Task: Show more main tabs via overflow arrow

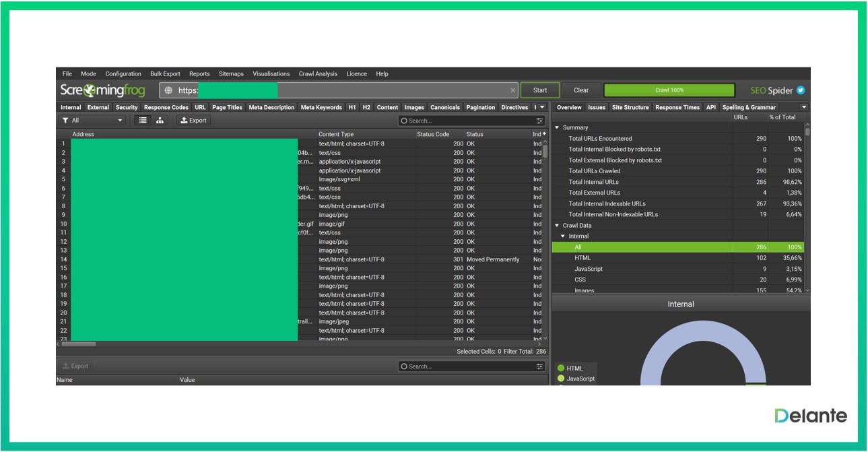Action: pos(542,107)
